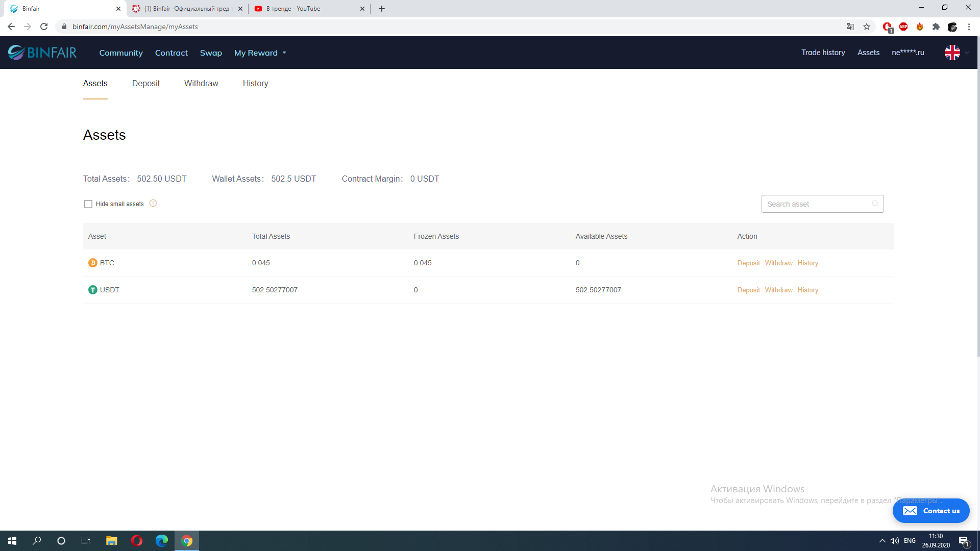Bookmark page with star icon
This screenshot has width=980, height=551.
tap(867, 27)
